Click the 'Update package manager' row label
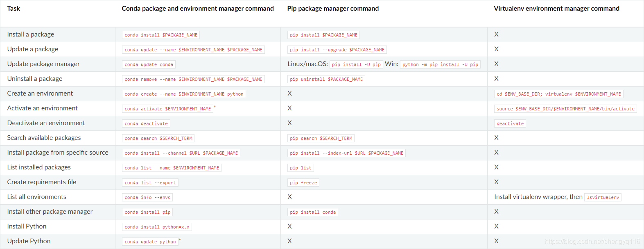 (43, 64)
